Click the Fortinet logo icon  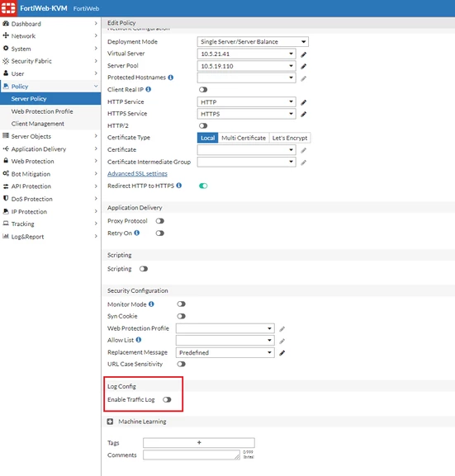click(x=8, y=8)
